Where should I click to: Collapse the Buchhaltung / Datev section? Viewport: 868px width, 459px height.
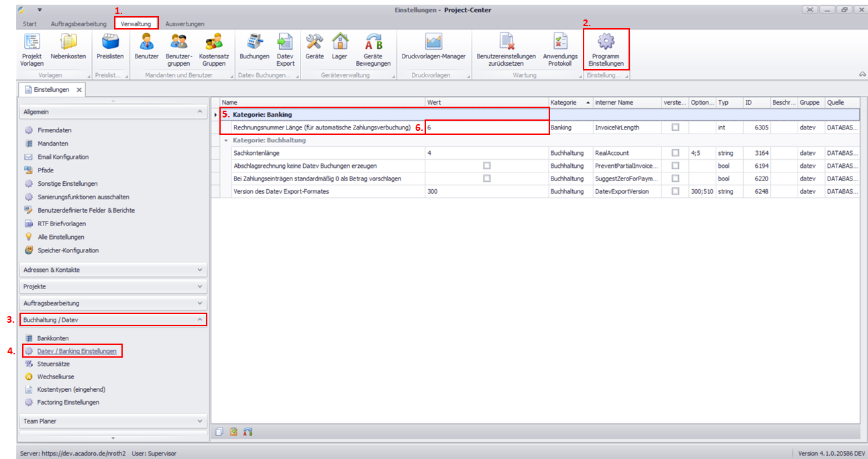tap(200, 320)
